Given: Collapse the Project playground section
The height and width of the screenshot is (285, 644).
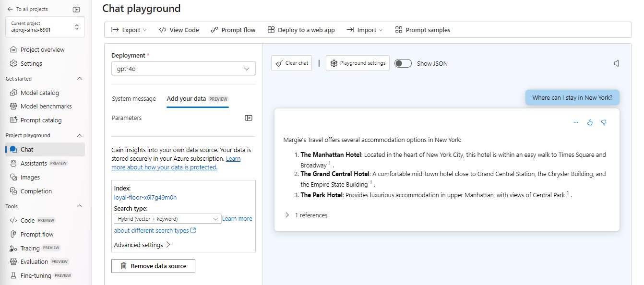Looking at the screenshot, I should pos(80,135).
